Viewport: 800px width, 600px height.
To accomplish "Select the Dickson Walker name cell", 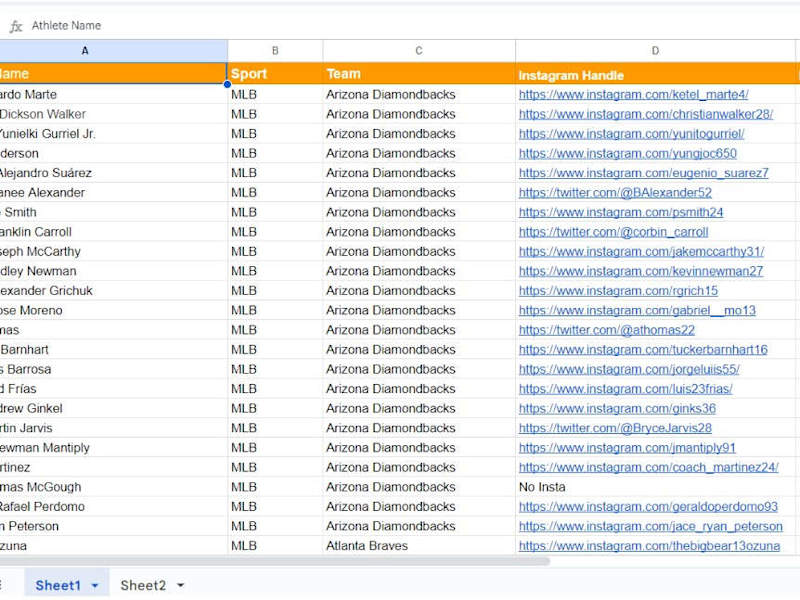I will 113,114.
